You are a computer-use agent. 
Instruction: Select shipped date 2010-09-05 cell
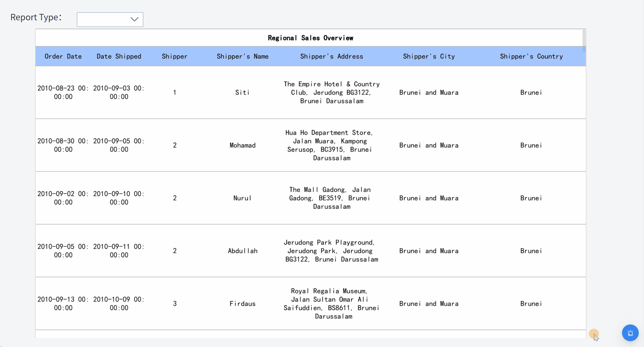pyautogui.click(x=119, y=145)
